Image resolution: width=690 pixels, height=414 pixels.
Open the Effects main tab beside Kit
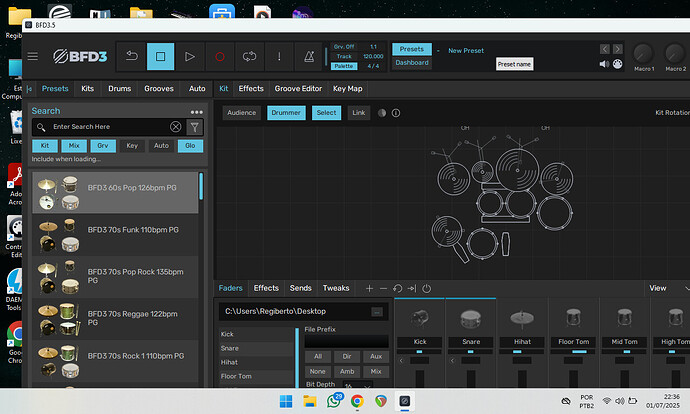coord(251,89)
